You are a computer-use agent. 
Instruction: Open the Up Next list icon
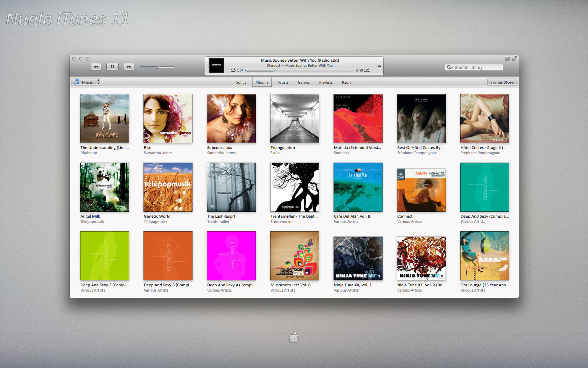pos(379,67)
